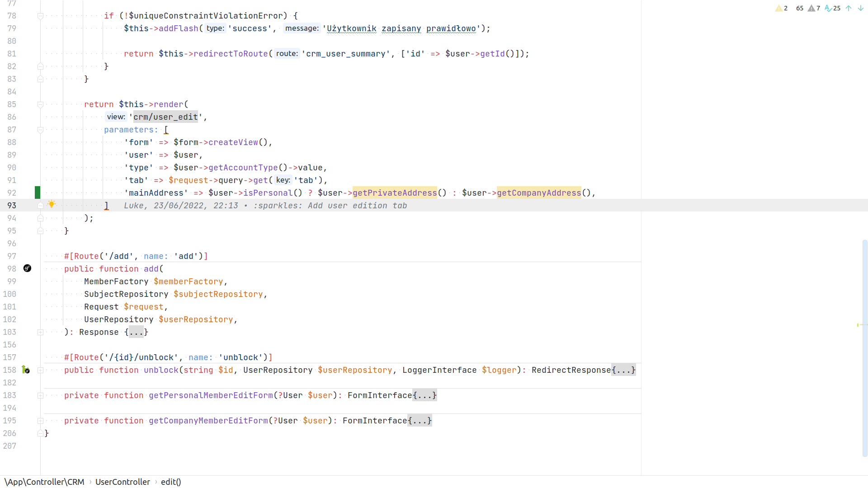
Task: Collapse the render() call using the fold arrow
Action: [40, 104]
